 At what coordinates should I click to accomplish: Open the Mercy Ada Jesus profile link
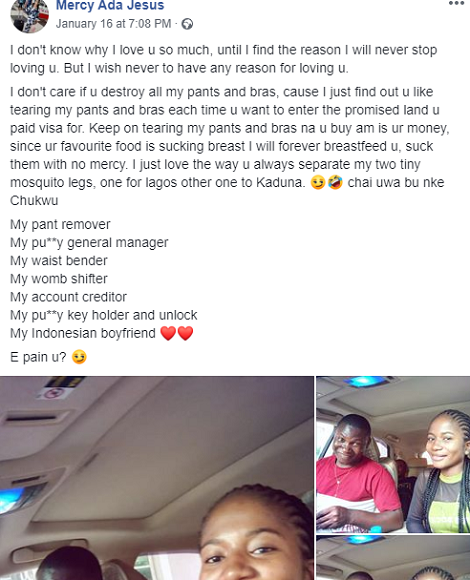click(110, 5)
